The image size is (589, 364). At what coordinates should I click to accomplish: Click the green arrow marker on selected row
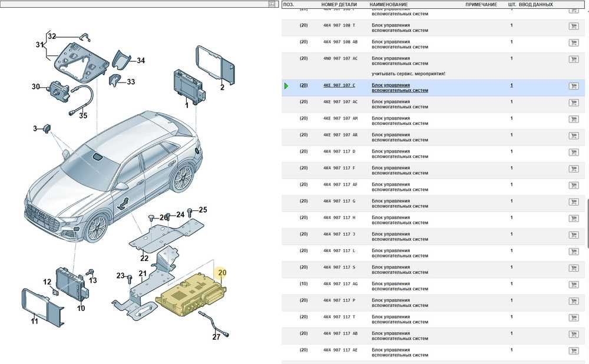[x=287, y=86]
